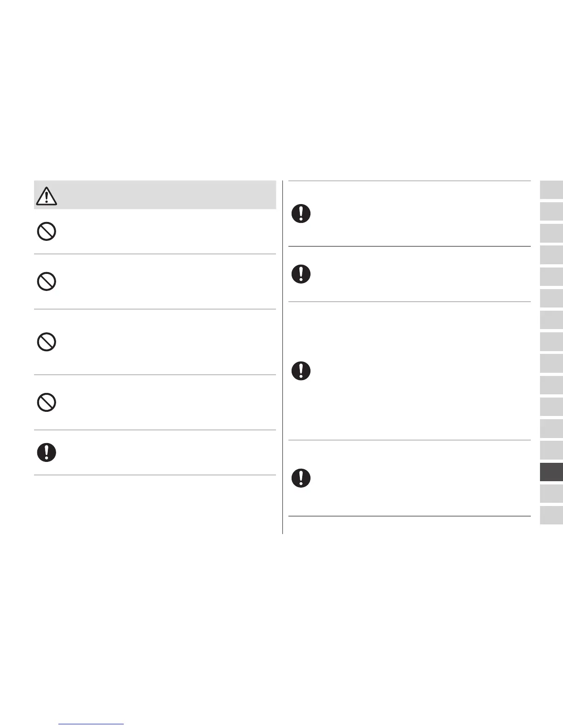Image resolution: width=563 pixels, height=728 pixels.
Task: Click the second exclamation icon in right column
Action: (301, 274)
